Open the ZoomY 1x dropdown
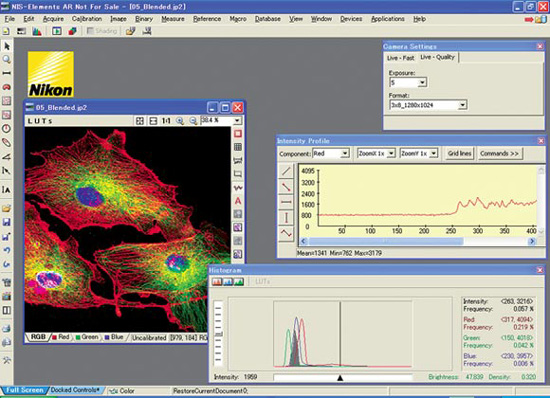 tap(434, 154)
